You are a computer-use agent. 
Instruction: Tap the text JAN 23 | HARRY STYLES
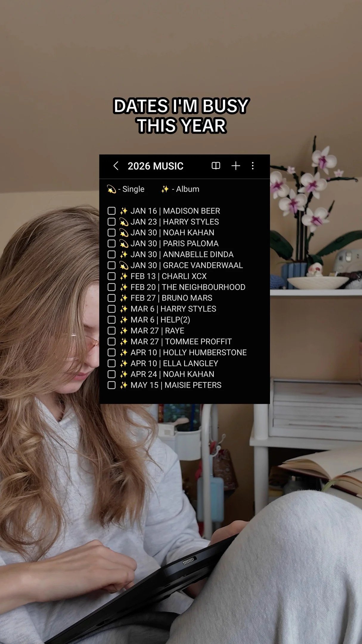click(175, 222)
